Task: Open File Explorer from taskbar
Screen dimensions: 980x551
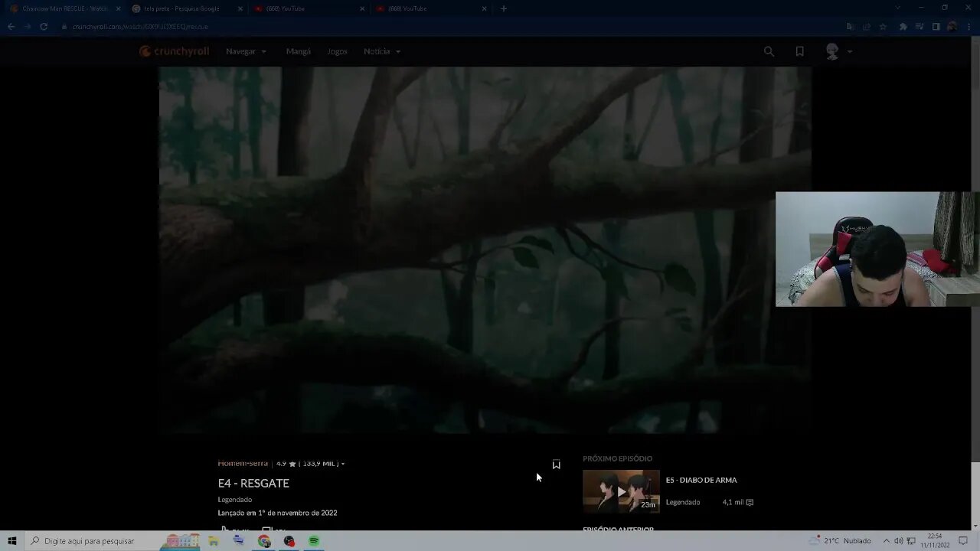Action: point(214,541)
